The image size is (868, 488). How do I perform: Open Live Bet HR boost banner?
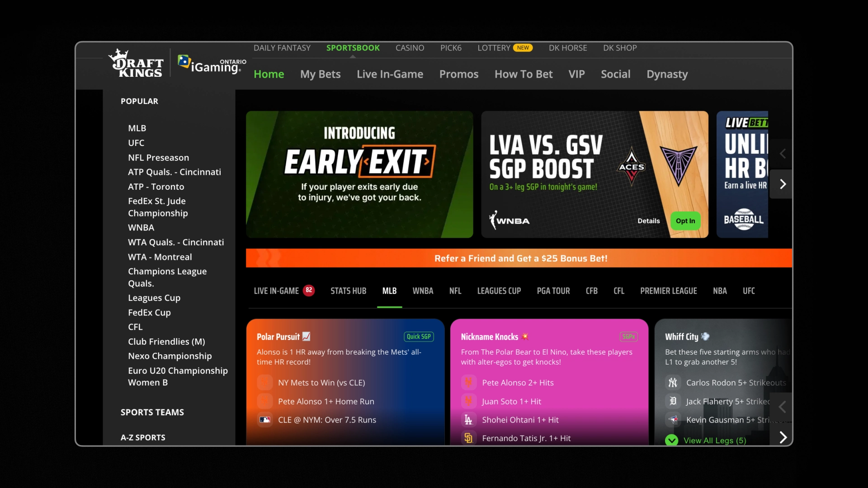pos(742,174)
